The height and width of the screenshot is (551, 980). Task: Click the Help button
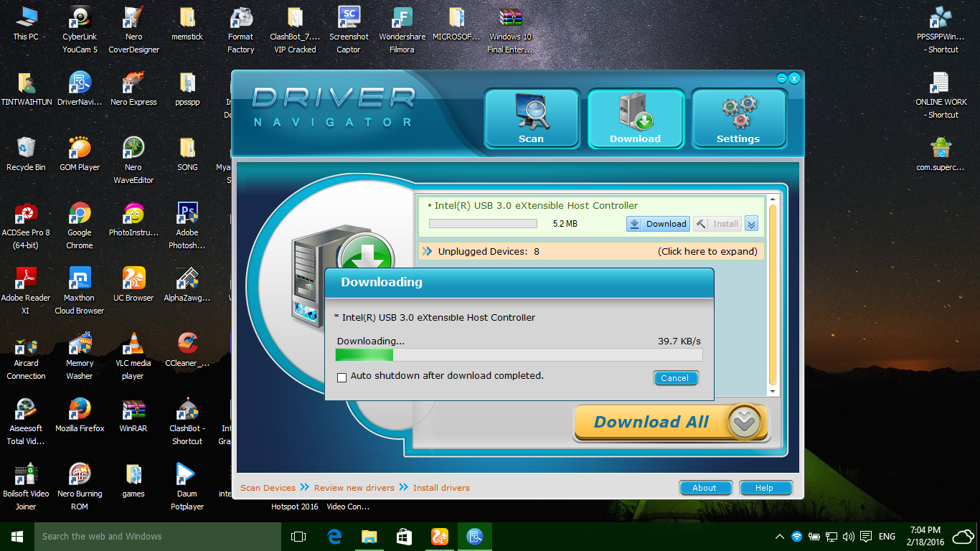[765, 488]
